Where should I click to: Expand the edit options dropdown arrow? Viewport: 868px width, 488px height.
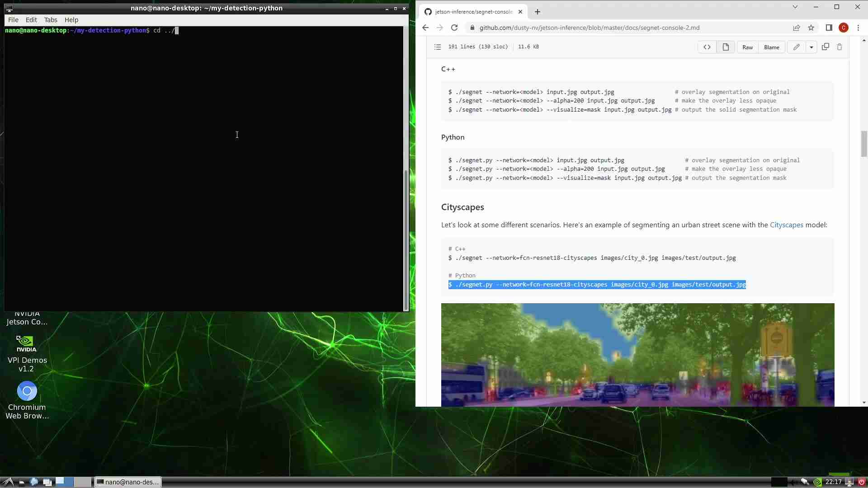click(811, 47)
